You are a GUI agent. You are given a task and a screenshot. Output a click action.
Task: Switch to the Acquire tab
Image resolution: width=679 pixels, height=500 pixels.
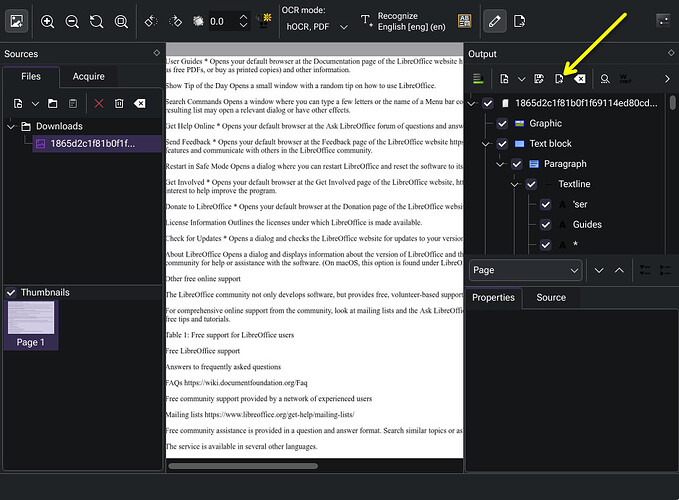(89, 77)
